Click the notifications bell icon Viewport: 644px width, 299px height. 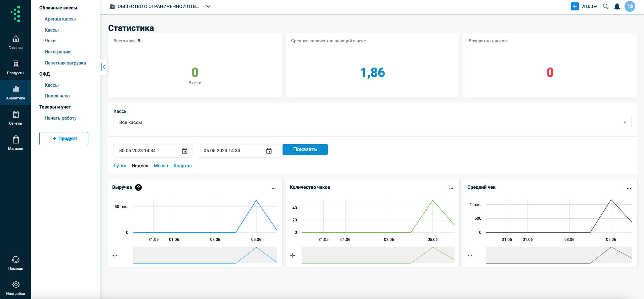pyautogui.click(x=617, y=6)
